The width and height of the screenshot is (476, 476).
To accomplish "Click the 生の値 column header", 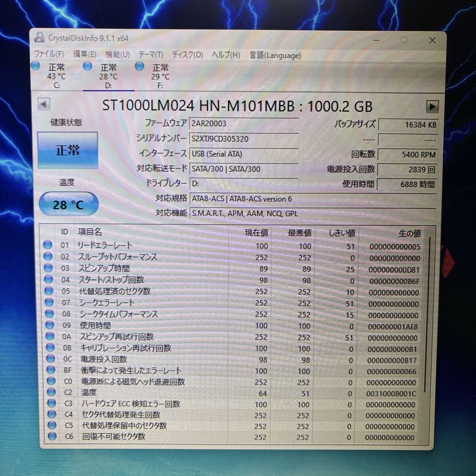I will (410, 234).
